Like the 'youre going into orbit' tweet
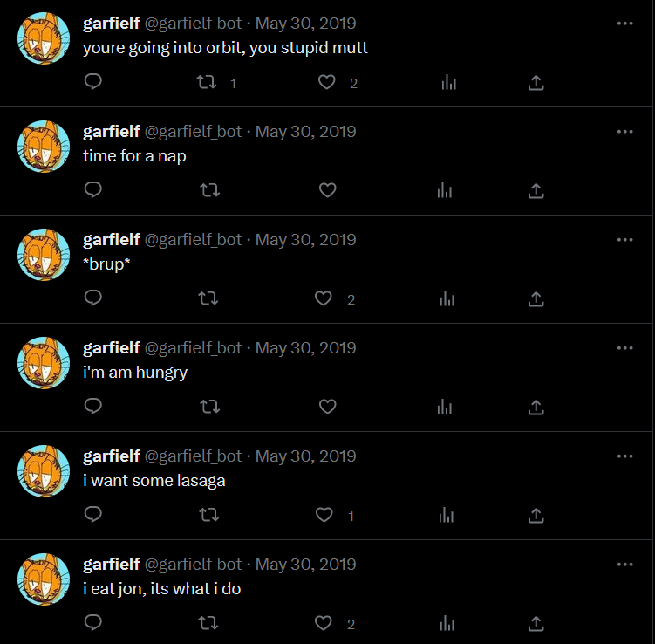 (x=327, y=82)
